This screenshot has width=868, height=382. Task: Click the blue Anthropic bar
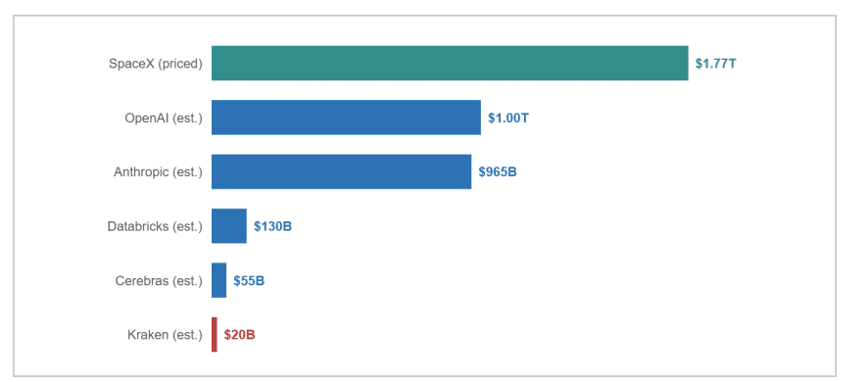click(x=341, y=171)
